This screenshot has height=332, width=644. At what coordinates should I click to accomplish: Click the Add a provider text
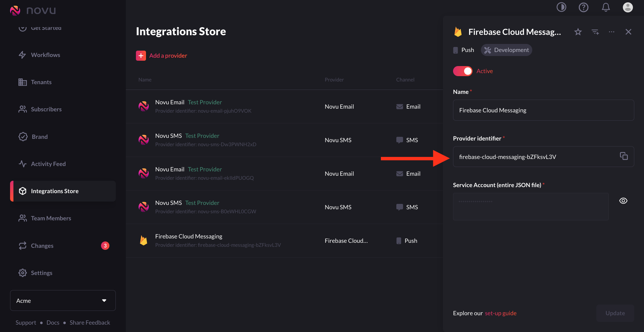(x=168, y=56)
